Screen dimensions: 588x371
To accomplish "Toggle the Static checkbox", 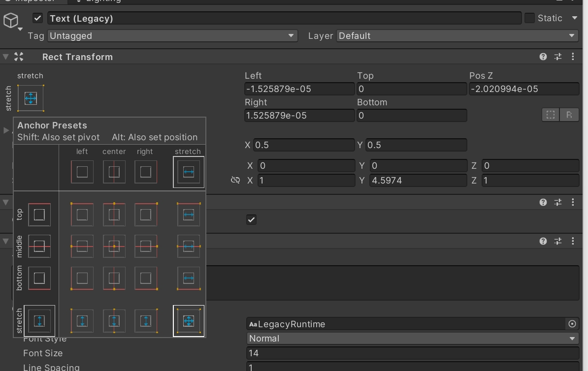I will coord(529,18).
